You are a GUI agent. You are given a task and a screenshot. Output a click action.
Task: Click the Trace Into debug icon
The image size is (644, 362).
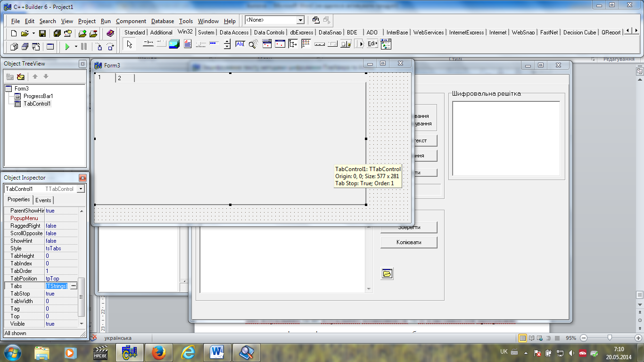[x=99, y=47]
